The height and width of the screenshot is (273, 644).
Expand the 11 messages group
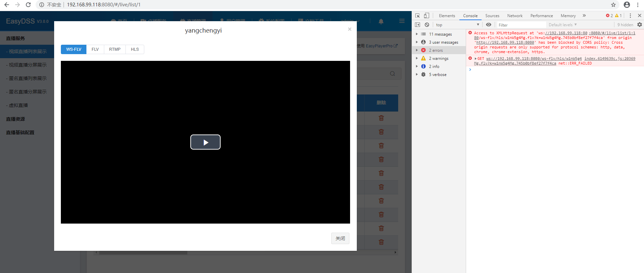tap(440, 34)
